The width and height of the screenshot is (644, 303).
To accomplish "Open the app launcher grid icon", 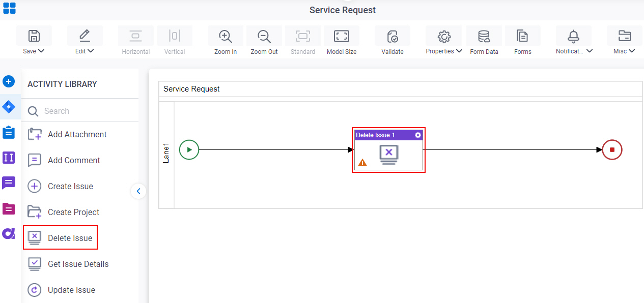I will coord(9,8).
